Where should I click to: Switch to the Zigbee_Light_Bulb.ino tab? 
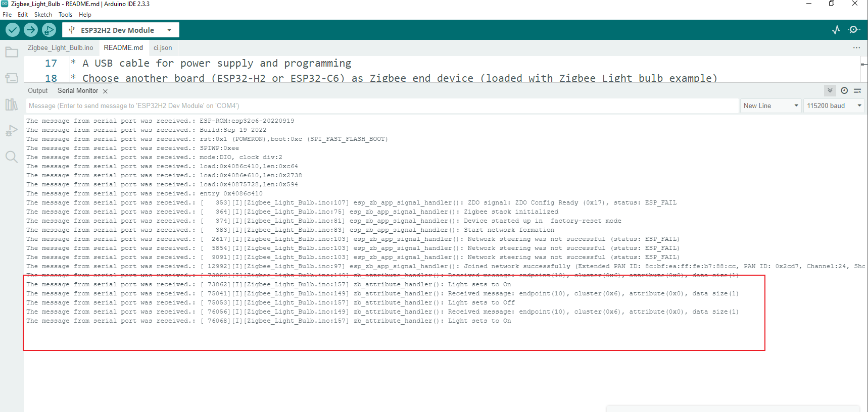click(60, 48)
